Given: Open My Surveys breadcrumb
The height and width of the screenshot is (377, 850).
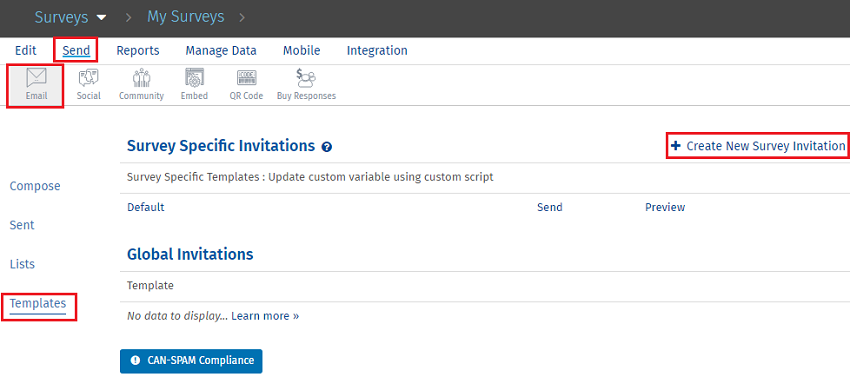Looking at the screenshot, I should pyautogui.click(x=185, y=17).
